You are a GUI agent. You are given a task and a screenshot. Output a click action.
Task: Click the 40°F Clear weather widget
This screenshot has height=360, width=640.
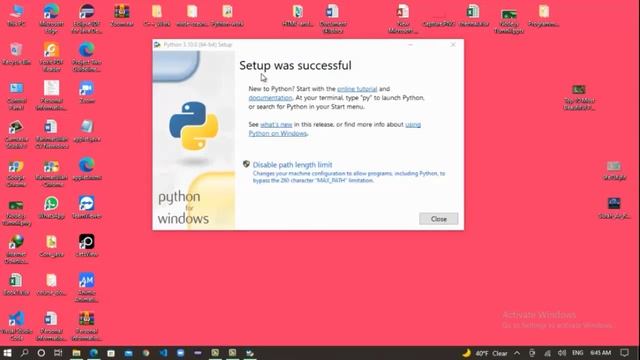pyautogui.click(x=485, y=353)
